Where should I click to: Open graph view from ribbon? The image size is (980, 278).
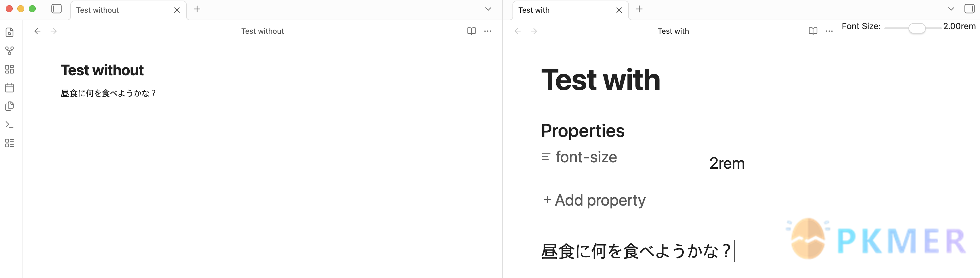click(x=10, y=51)
